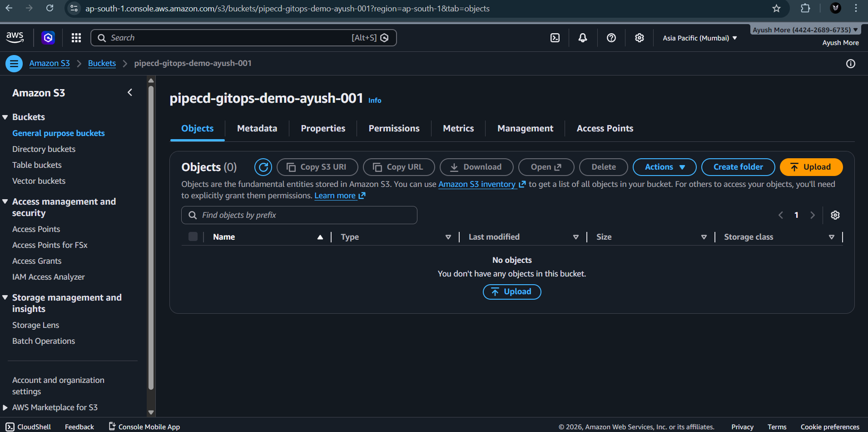
Task: Refresh the objects list
Action: [x=263, y=167]
